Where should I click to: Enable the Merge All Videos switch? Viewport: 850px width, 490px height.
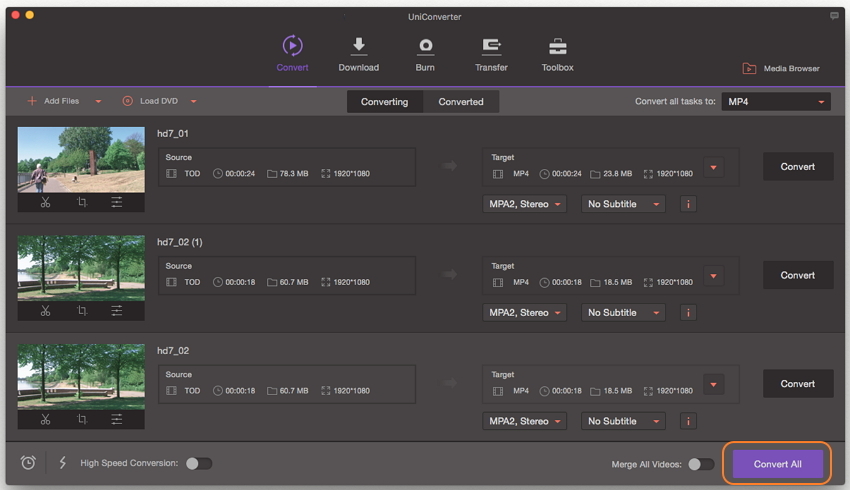tap(701, 464)
